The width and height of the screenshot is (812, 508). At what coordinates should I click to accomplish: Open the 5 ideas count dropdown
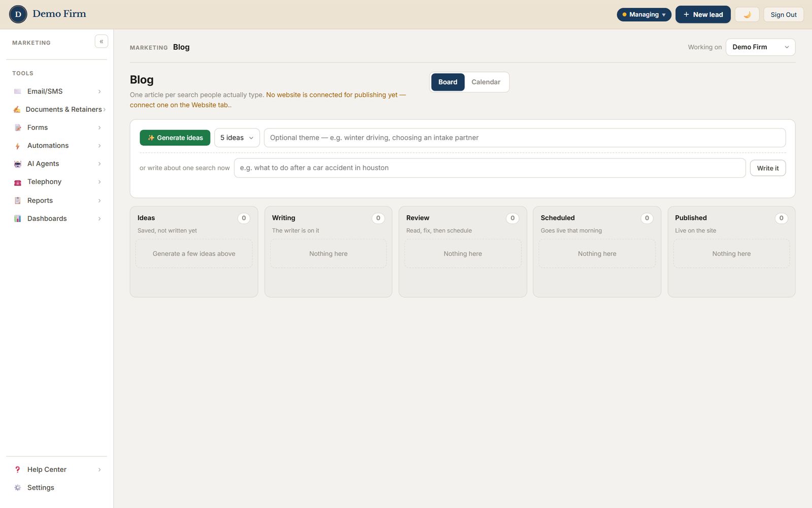(x=237, y=138)
